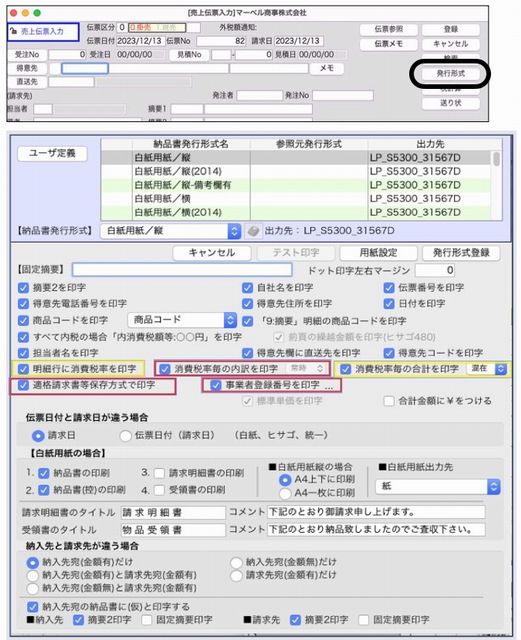The height and width of the screenshot is (640, 521).
Task: Toggle 適格請求書等保存方式で印字 checkbox
Action: coord(23,385)
